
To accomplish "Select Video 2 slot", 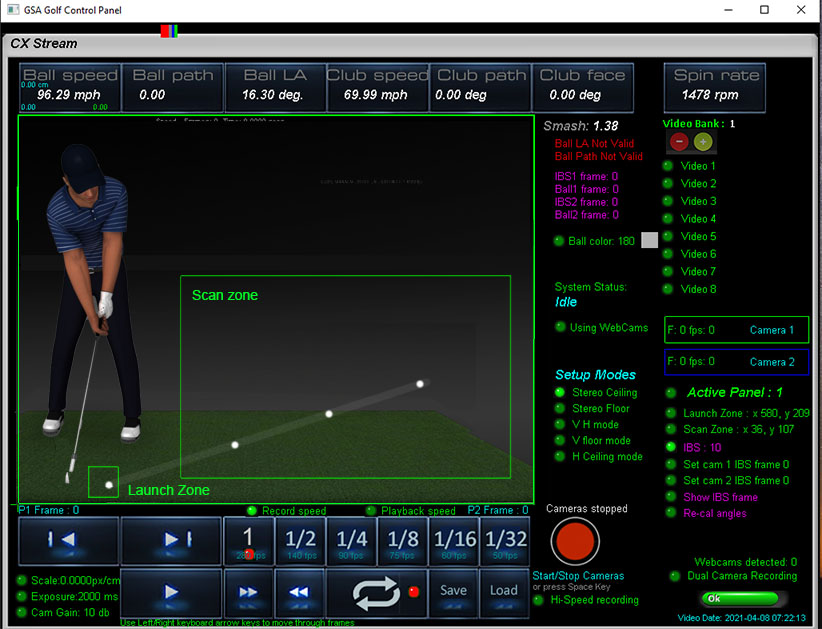I will click(689, 183).
